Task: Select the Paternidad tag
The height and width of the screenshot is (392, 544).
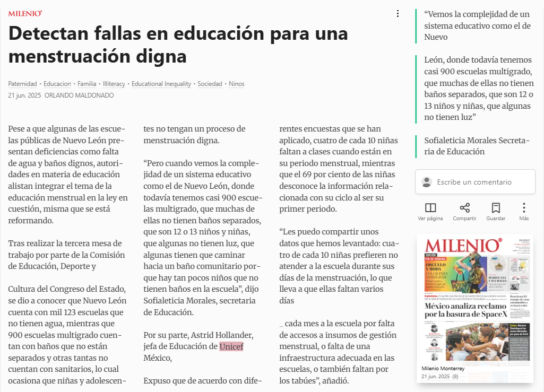Action: [x=22, y=84]
